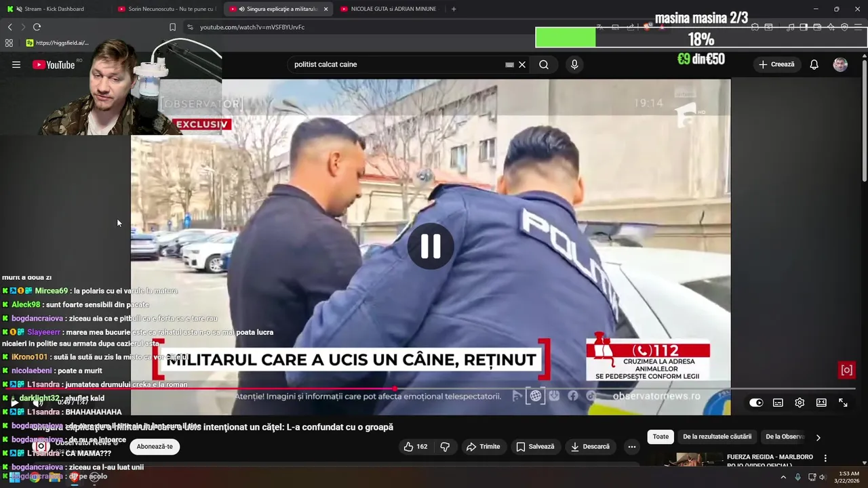Viewport: 868px width, 488px height.
Task: Show hidden system tray icons chevron
Action: [783, 477]
